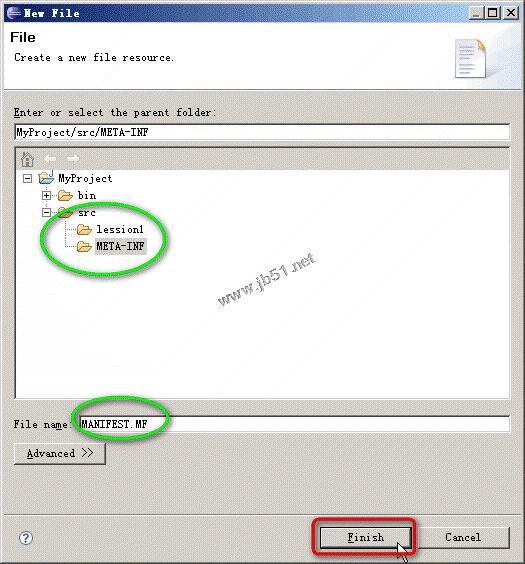Click the forward arrow in folder toolbar
Screen dimensions: 525x564
[73, 159]
